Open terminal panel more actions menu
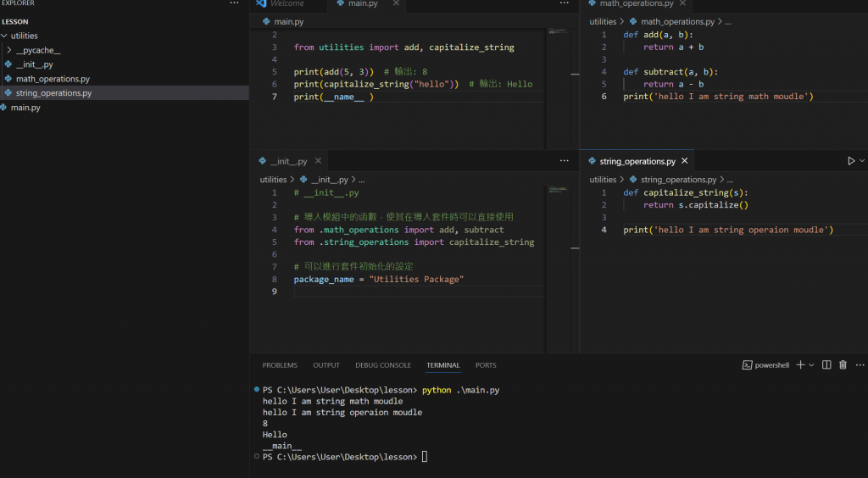The image size is (868, 478). (x=860, y=365)
